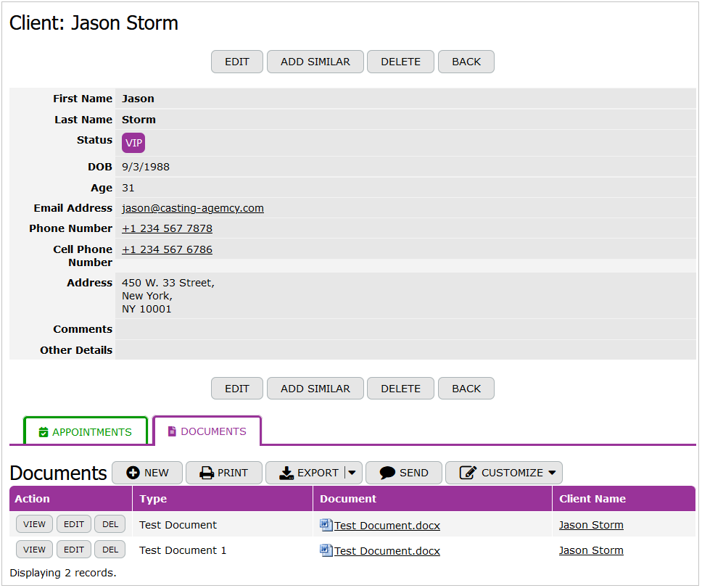Click the plus icon on the New button
Image resolution: width=702 pixels, height=588 pixels.
point(133,473)
